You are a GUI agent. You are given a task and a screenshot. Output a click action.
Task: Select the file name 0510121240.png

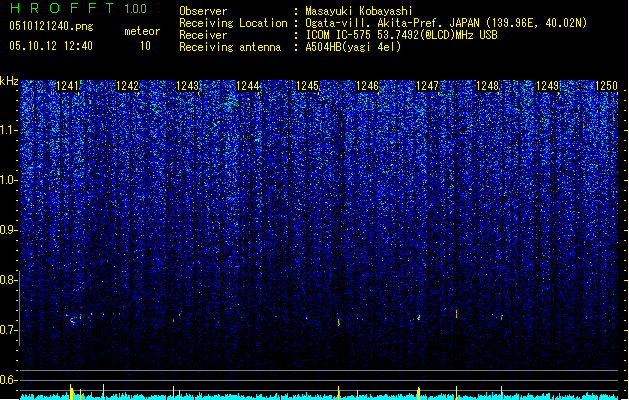point(51,26)
